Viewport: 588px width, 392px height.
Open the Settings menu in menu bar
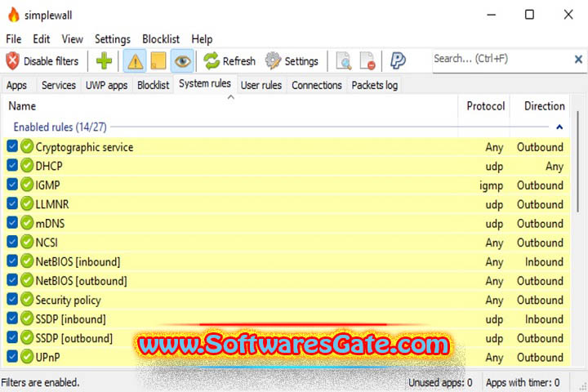112,39
